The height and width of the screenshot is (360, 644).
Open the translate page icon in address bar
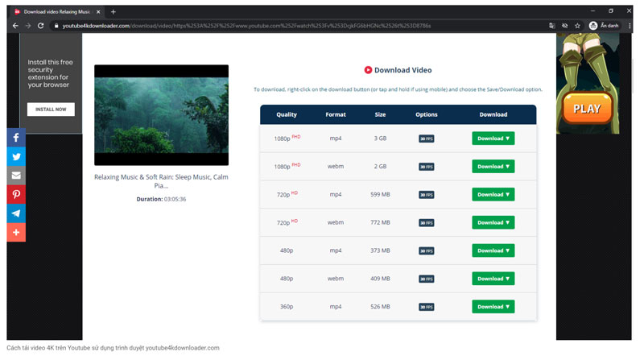[552, 26]
